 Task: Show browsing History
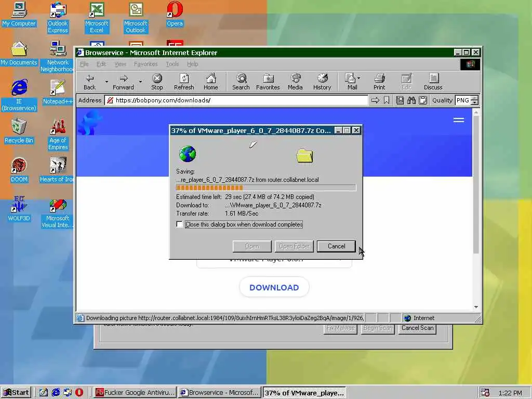click(x=322, y=82)
